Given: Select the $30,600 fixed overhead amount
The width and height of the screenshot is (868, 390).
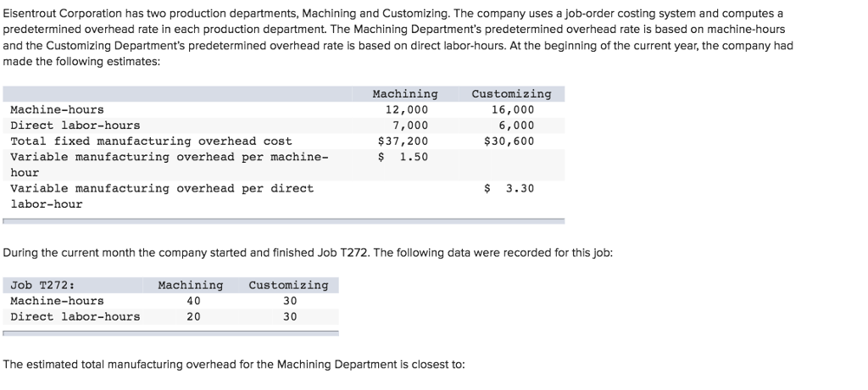Looking at the screenshot, I should 509,141.
